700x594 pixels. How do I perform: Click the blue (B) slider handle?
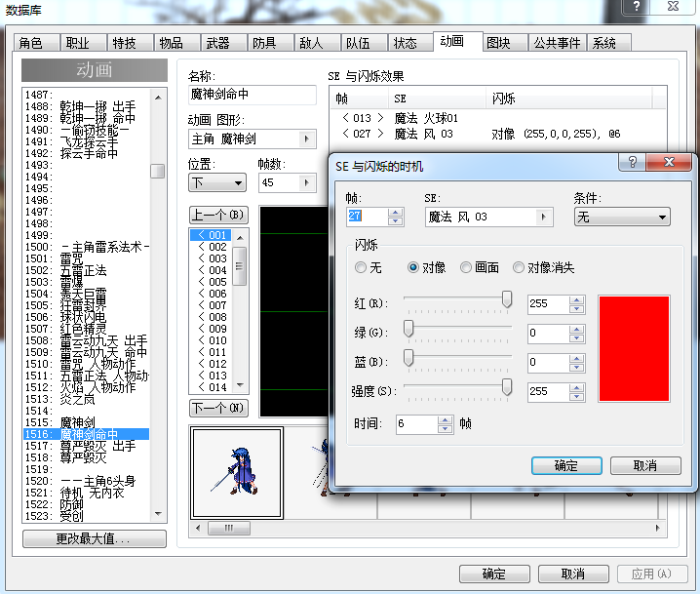pos(408,358)
